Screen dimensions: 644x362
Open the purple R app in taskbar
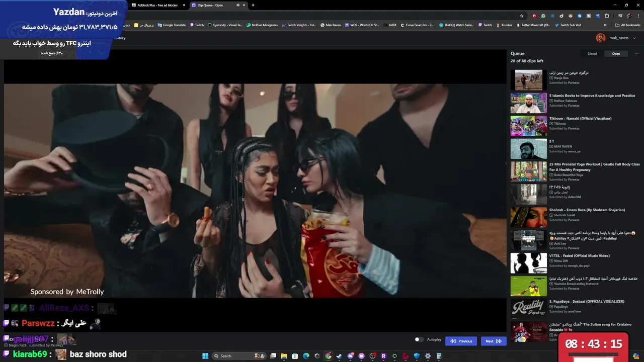(x=383, y=356)
